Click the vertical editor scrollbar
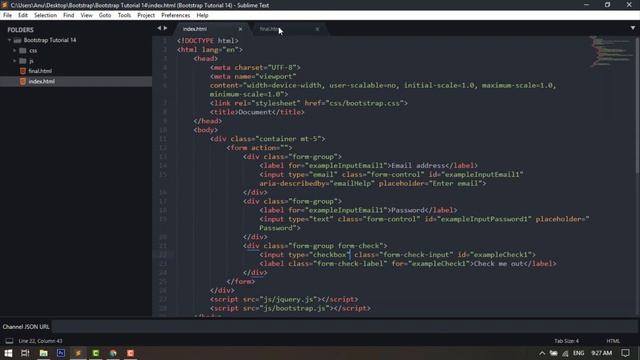The height and width of the screenshot is (360, 640). (637, 106)
